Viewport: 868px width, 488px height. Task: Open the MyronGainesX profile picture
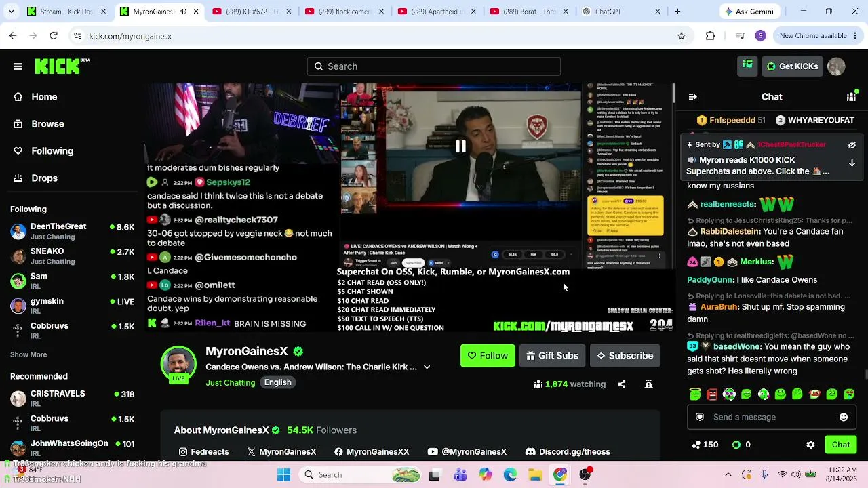(178, 363)
